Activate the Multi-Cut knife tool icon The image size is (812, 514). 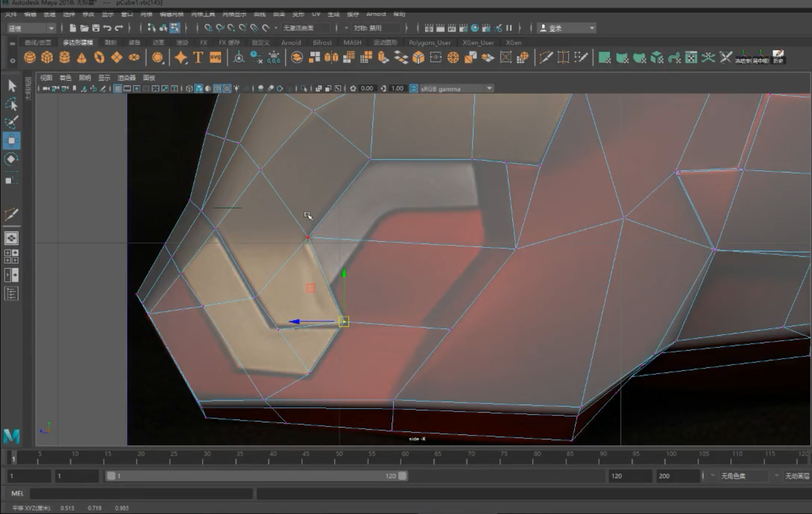coord(546,57)
